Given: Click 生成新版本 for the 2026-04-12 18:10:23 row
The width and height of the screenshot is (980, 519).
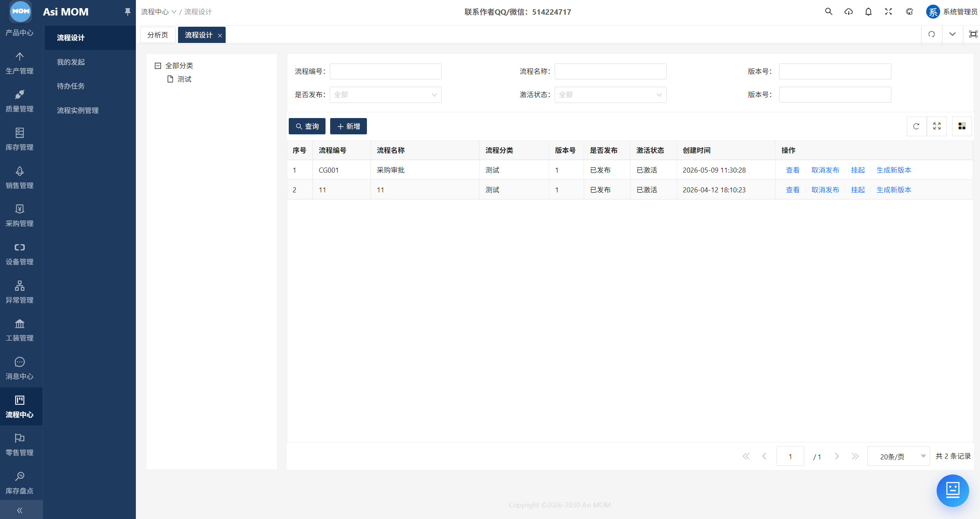Looking at the screenshot, I should click(894, 190).
